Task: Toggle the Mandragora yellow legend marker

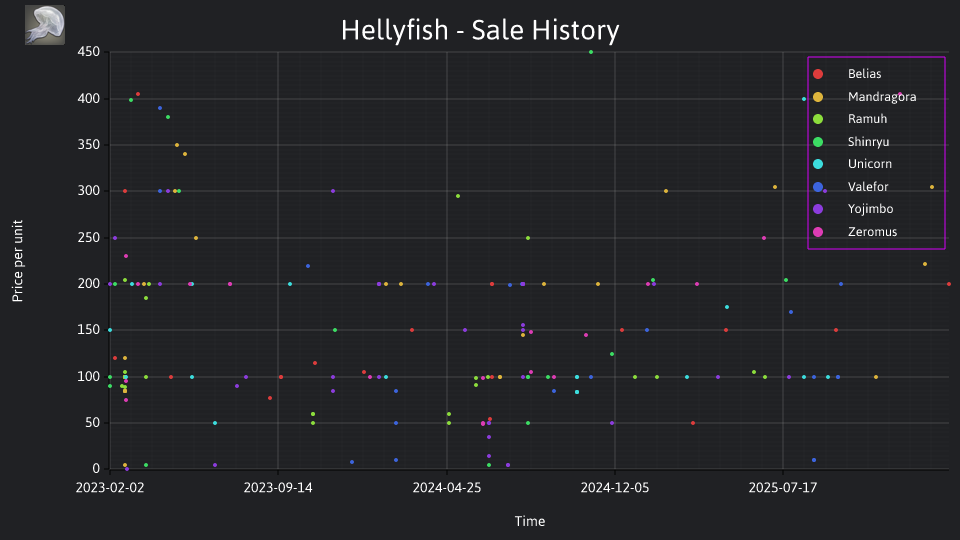Action: coord(818,97)
